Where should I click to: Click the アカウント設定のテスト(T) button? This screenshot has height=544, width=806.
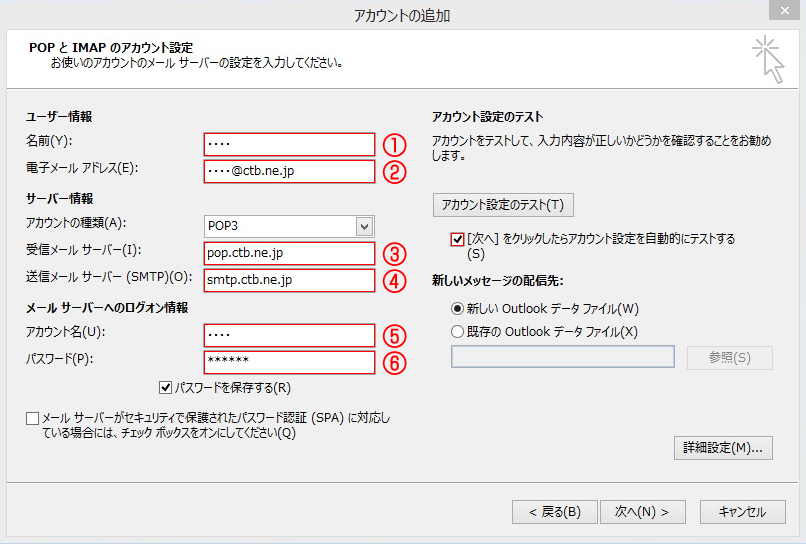pyautogui.click(x=503, y=205)
